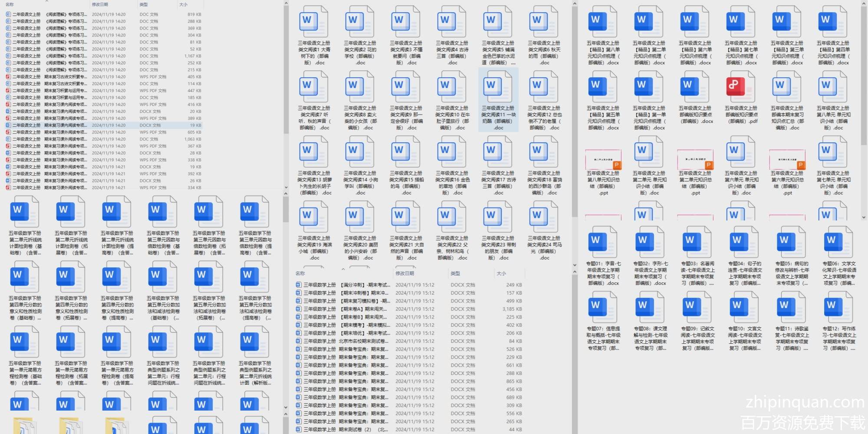
Task: Sort 三年级数学 list by 名称 column
Action: [300, 273]
